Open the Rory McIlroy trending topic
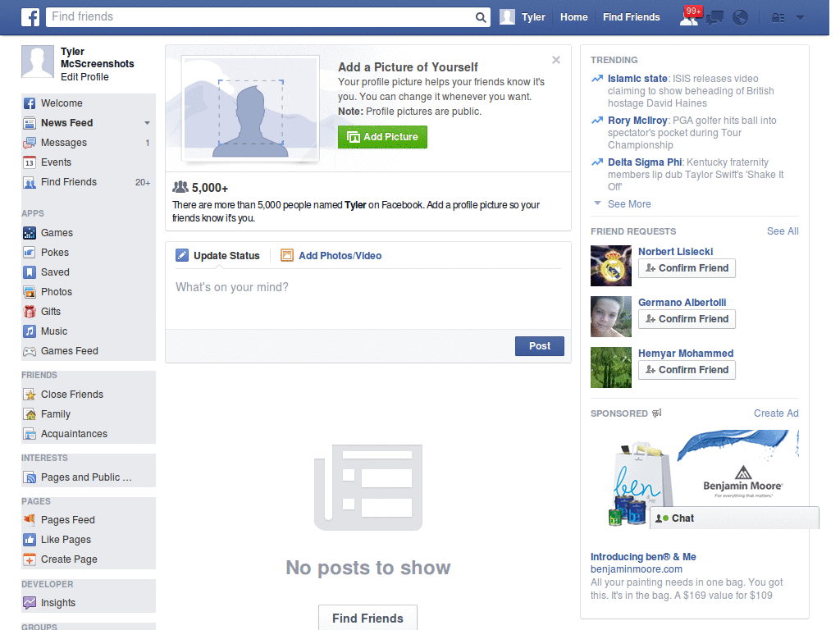Image resolution: width=840 pixels, height=630 pixels. pyautogui.click(x=637, y=121)
